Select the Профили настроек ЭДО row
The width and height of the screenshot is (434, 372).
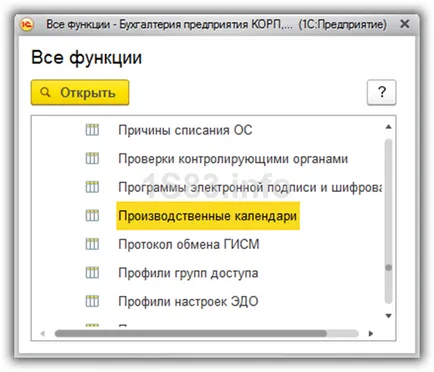[x=188, y=301]
